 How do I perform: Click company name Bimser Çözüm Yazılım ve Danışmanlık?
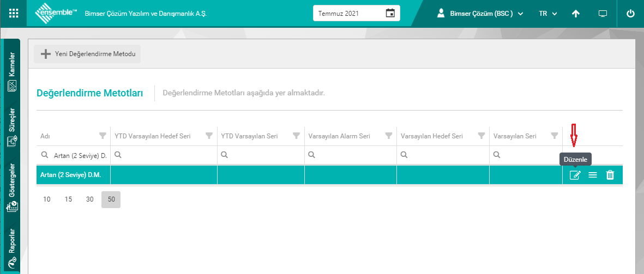146,14
